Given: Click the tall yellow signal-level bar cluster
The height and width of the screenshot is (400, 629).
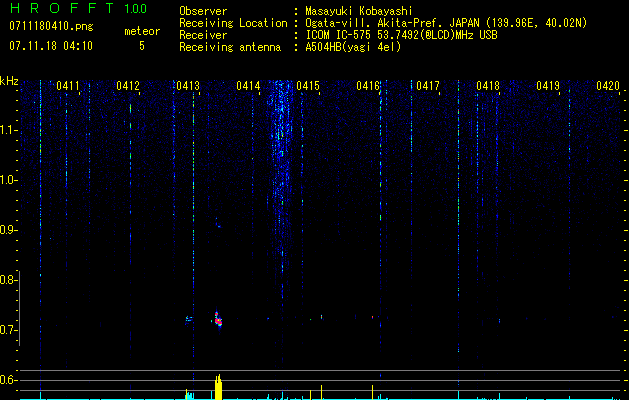Looking at the screenshot, I should 218,387.
